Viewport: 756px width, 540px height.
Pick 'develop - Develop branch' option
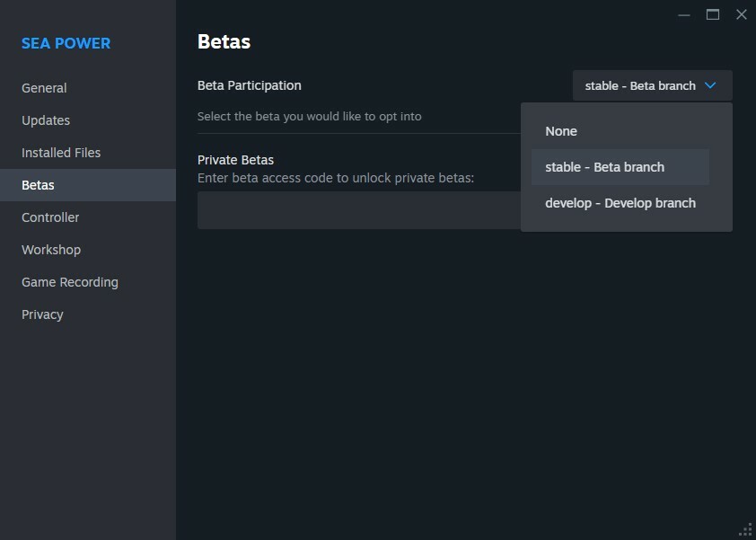point(620,203)
